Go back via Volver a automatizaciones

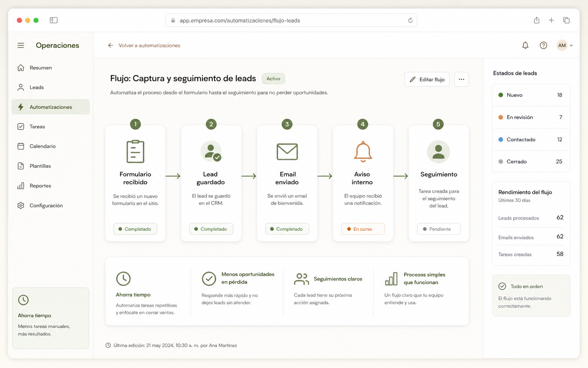click(149, 45)
